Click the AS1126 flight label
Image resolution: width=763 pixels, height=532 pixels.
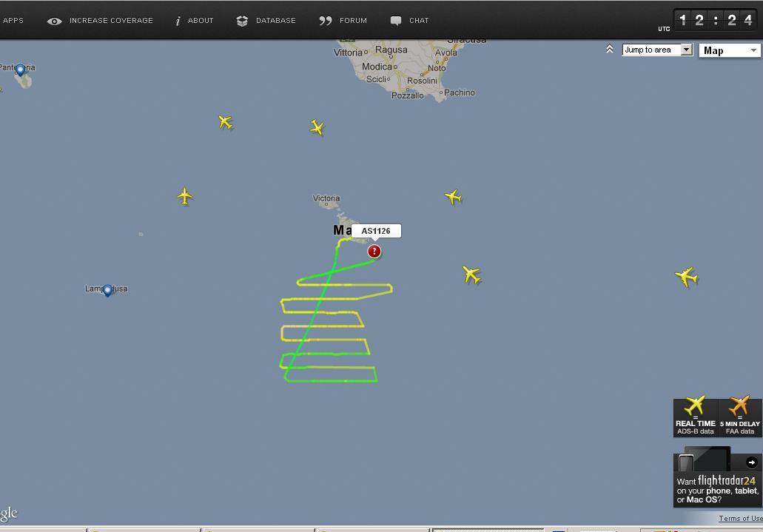[x=376, y=231]
